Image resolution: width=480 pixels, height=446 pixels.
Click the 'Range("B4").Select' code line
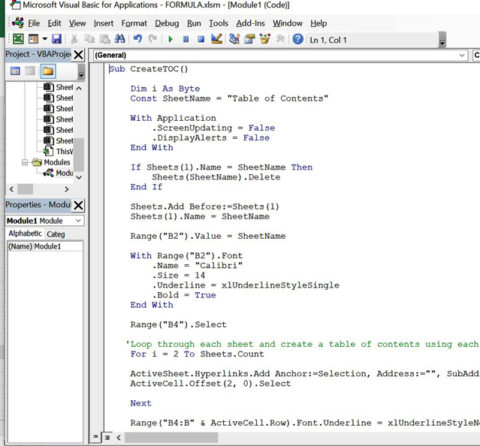[x=178, y=325]
